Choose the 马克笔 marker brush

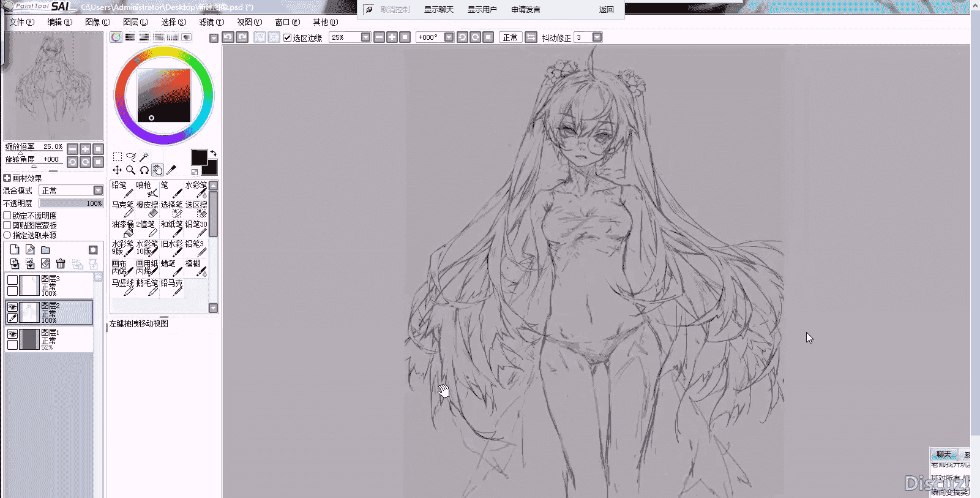122,209
